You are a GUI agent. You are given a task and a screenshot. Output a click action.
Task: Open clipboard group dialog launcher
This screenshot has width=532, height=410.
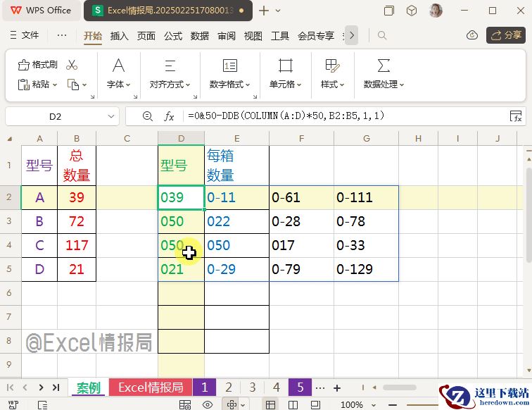(93, 97)
